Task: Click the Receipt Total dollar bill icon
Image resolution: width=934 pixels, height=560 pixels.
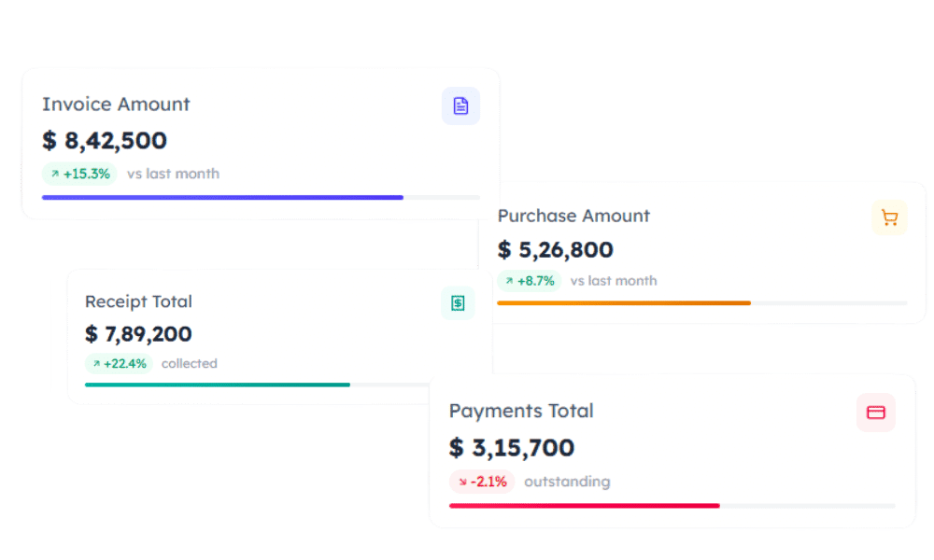Action: 457,302
